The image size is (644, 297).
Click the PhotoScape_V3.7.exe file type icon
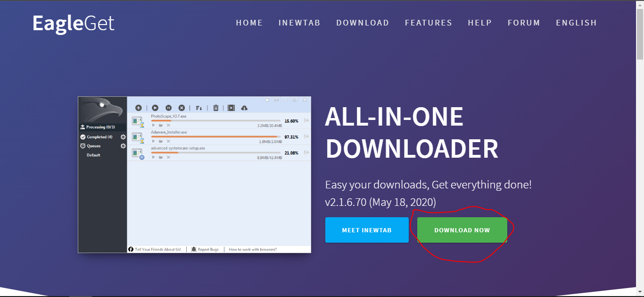pyautogui.click(x=138, y=122)
